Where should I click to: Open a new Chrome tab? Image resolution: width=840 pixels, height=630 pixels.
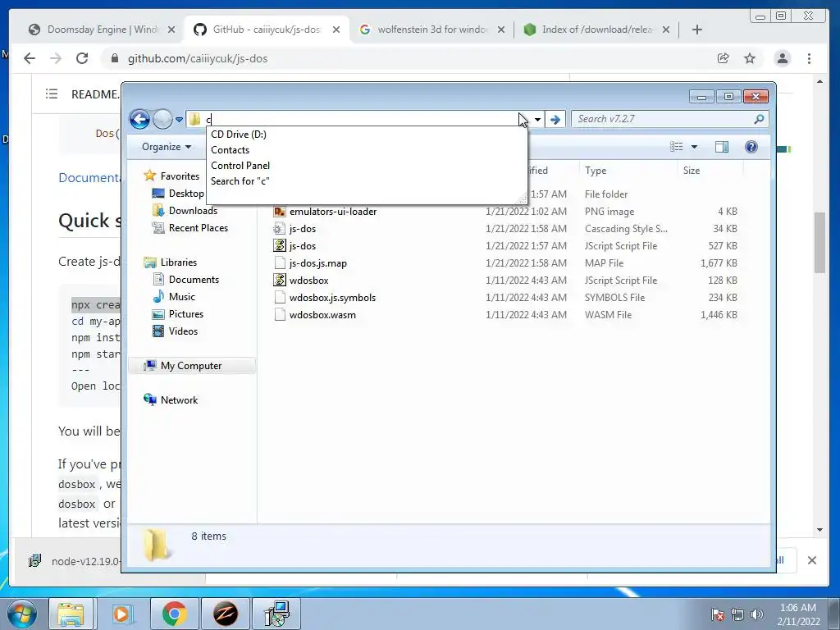click(x=697, y=30)
